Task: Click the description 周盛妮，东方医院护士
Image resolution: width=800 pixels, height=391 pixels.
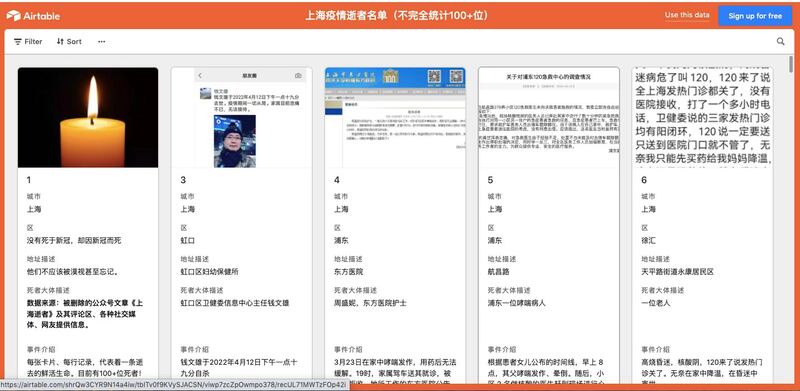Action: pos(370,303)
